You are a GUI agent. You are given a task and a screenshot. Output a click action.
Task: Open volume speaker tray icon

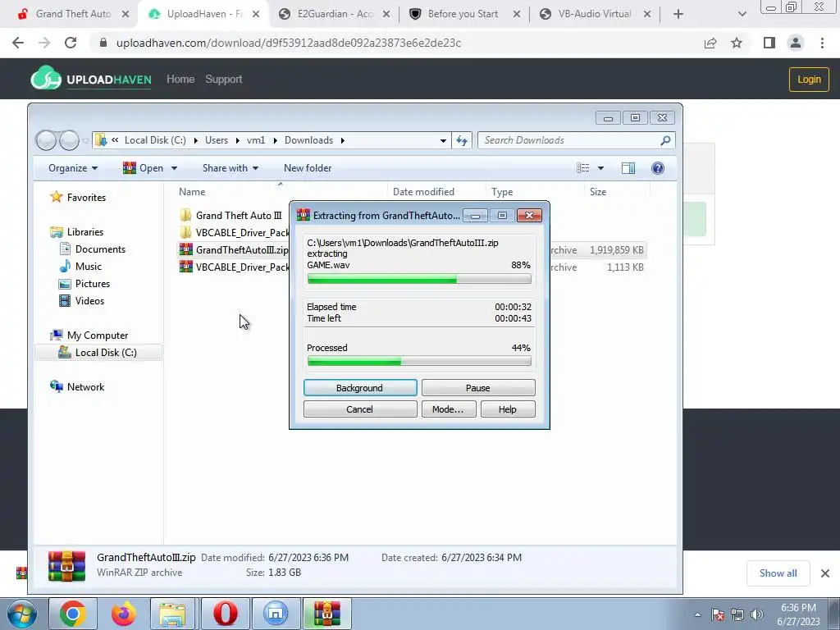(x=757, y=614)
